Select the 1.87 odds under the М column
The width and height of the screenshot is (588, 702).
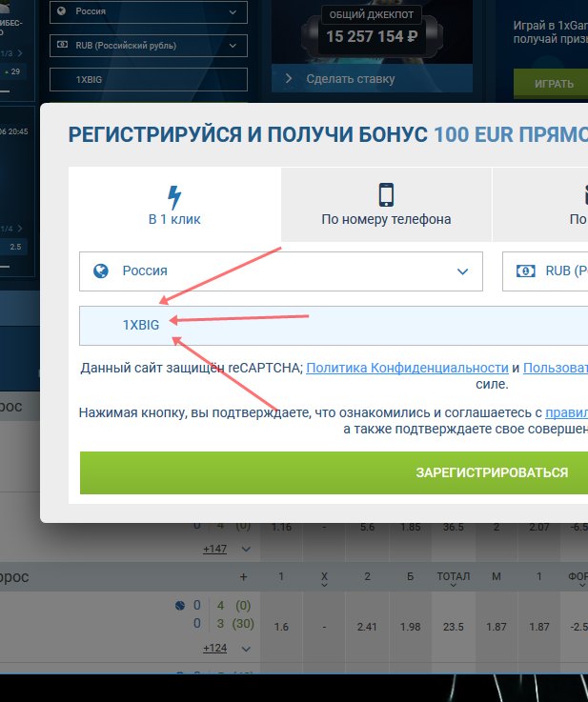click(x=497, y=627)
